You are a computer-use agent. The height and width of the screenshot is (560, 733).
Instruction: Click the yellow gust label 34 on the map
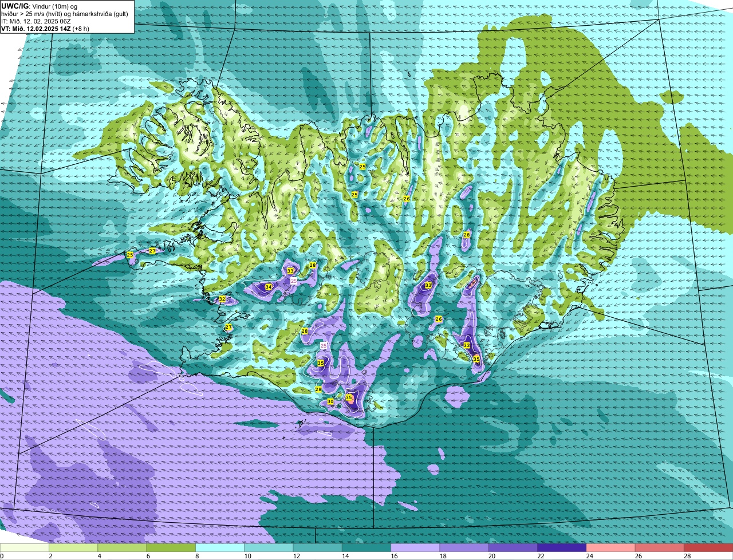269,287
